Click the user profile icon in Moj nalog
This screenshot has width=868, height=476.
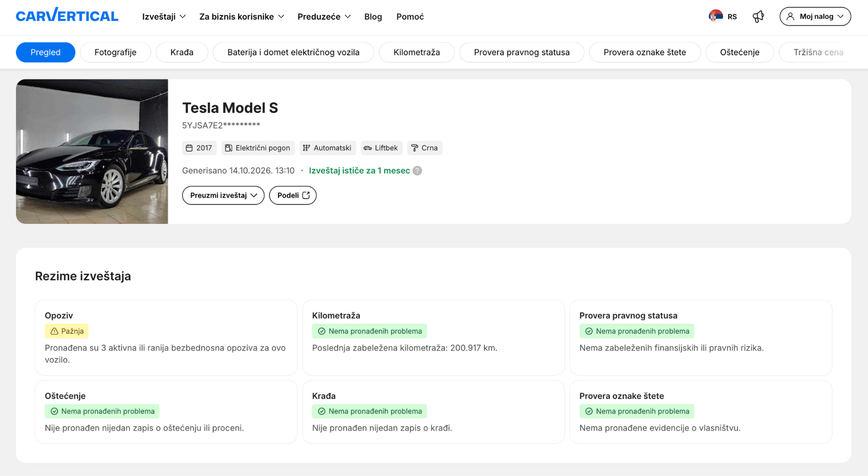[x=790, y=16]
